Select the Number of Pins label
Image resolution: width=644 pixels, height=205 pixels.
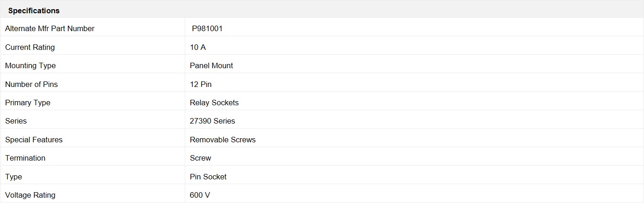tap(32, 84)
